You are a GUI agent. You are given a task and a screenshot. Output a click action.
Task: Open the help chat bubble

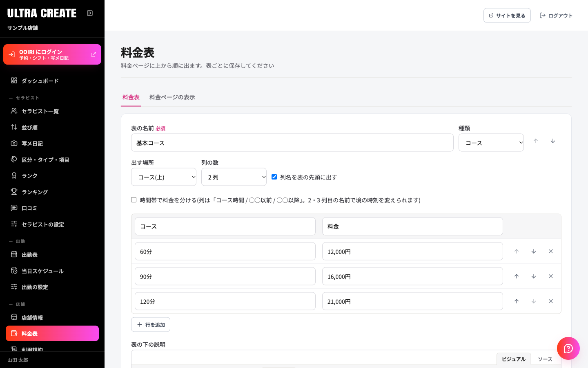pos(568,348)
